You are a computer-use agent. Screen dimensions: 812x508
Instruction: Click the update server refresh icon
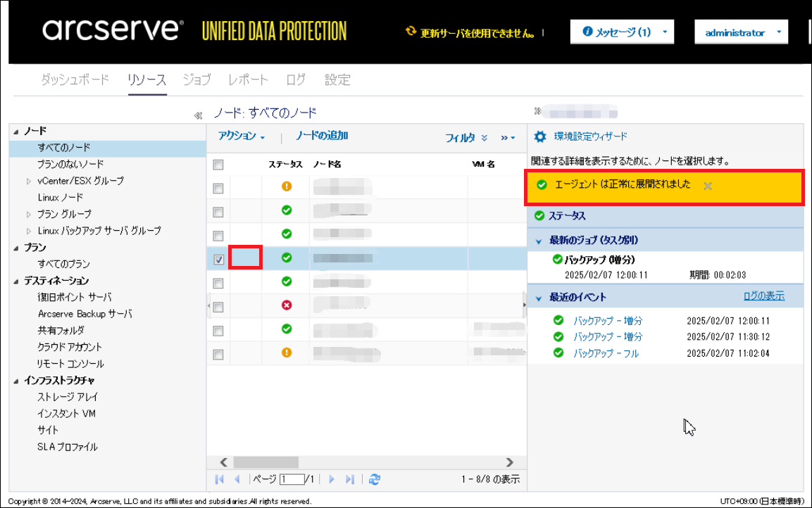pyautogui.click(x=411, y=32)
